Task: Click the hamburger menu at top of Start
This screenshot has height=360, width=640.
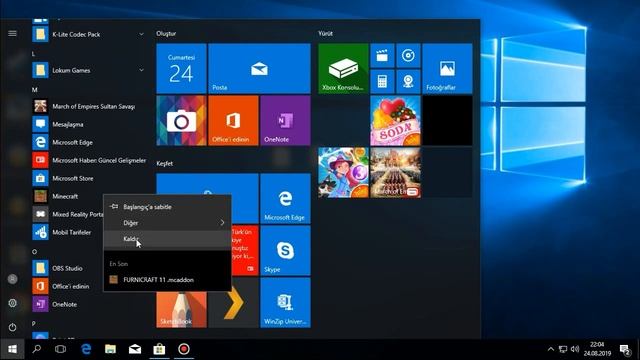Action: [12, 33]
